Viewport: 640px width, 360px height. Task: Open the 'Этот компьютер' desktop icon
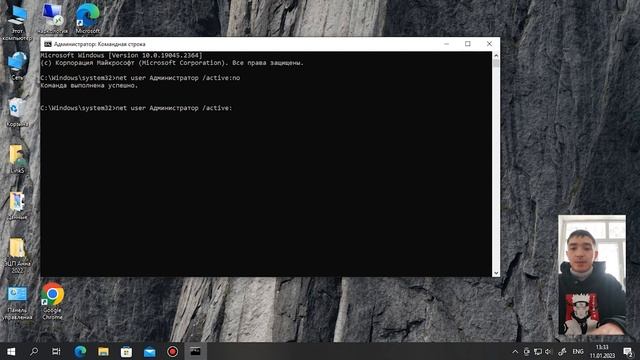17,22
